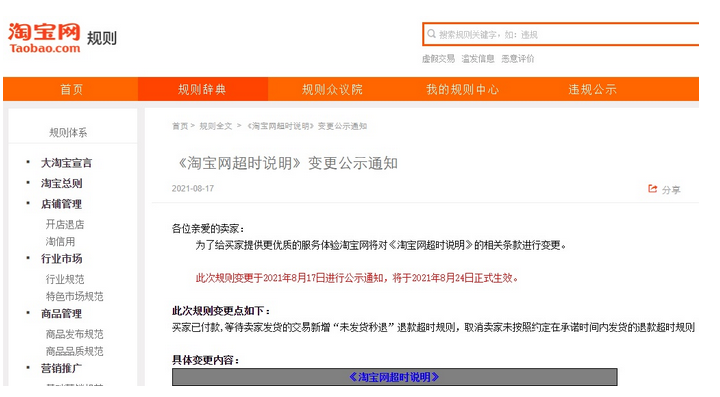Viewport: 720px width, 397px height.
Task: Select 商品管理 in the sidebar
Action: (x=62, y=314)
